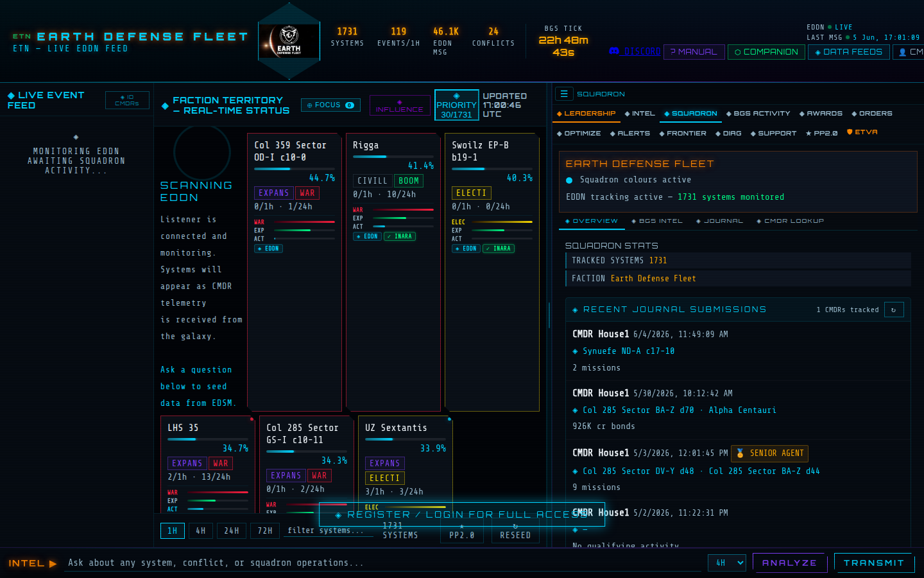
Task: Open CMDR LOOKUP sub-tab
Action: 790,221
